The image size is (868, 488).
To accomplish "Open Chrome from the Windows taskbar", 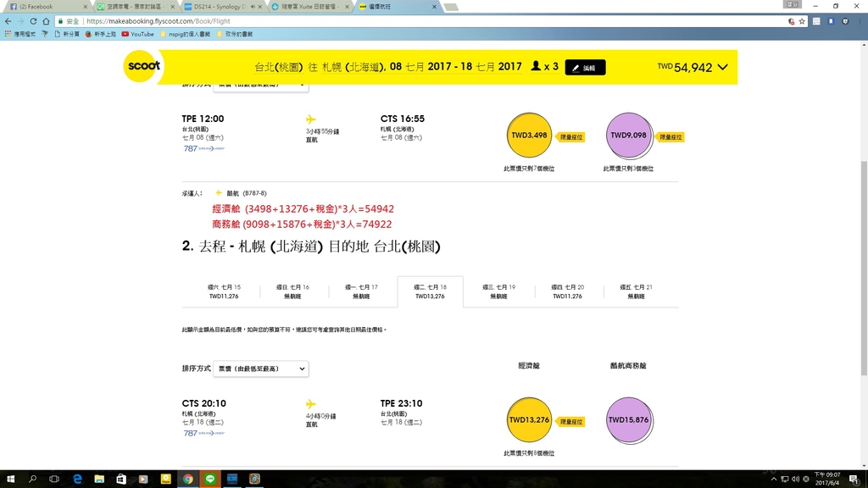I will pyautogui.click(x=188, y=479).
